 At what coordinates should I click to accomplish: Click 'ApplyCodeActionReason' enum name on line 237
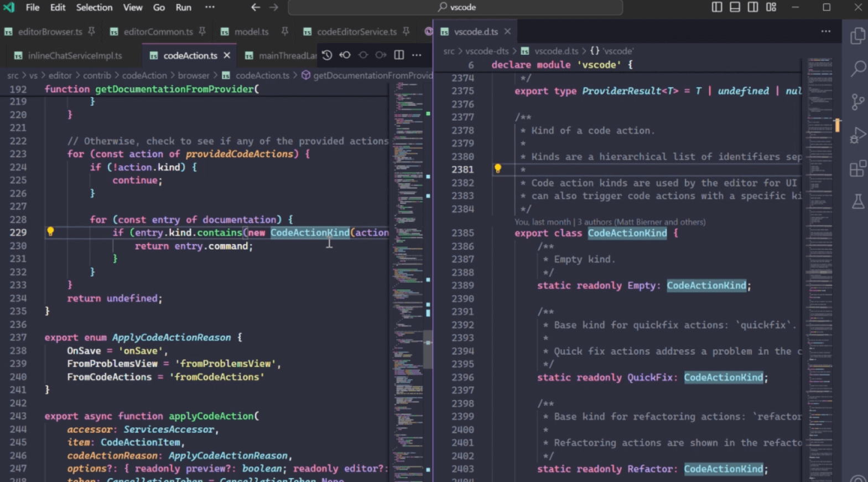(171, 338)
